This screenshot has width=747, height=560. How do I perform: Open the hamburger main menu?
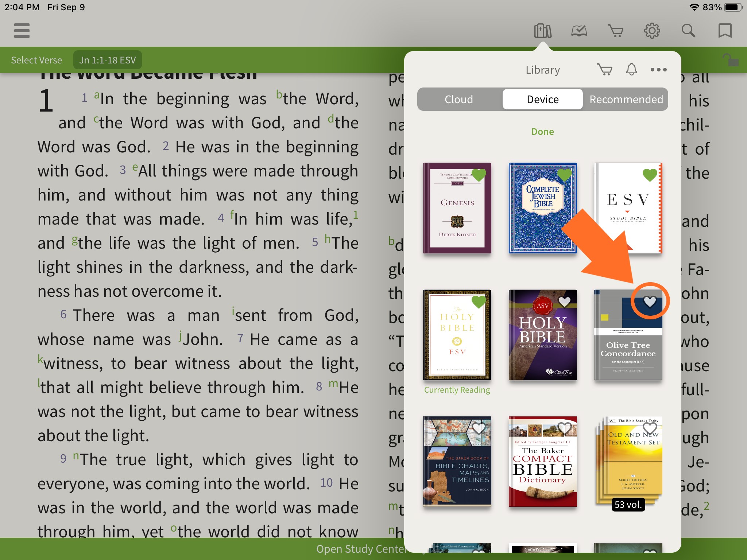pos(22,31)
